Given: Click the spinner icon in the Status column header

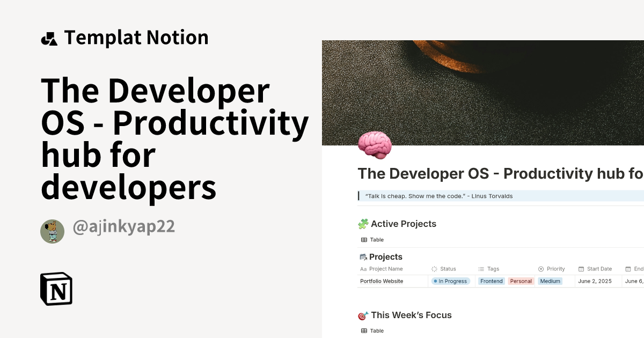Looking at the screenshot, I should click(x=435, y=269).
